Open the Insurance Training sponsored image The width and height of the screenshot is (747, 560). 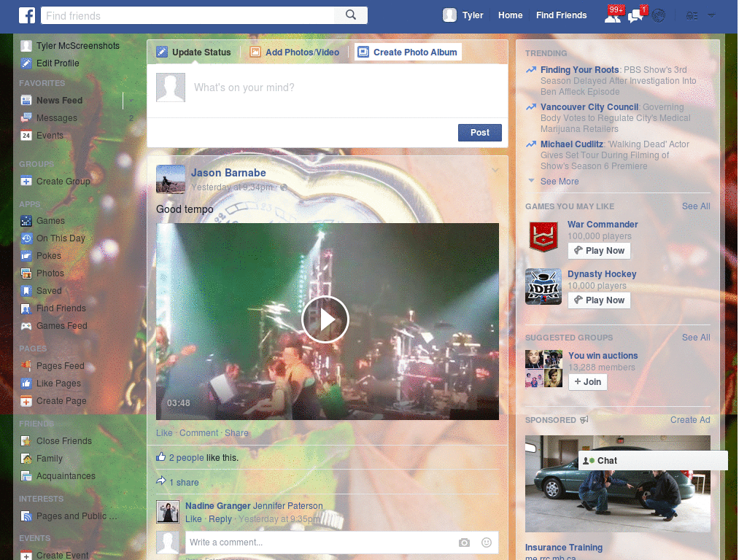tap(617, 483)
